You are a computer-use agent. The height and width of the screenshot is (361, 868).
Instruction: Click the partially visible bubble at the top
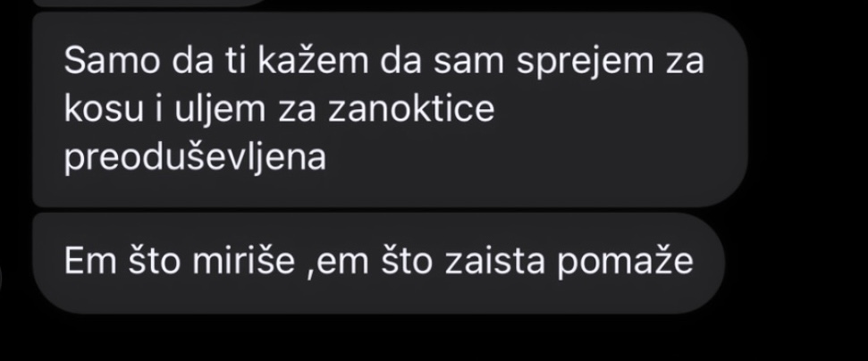click(149, 3)
